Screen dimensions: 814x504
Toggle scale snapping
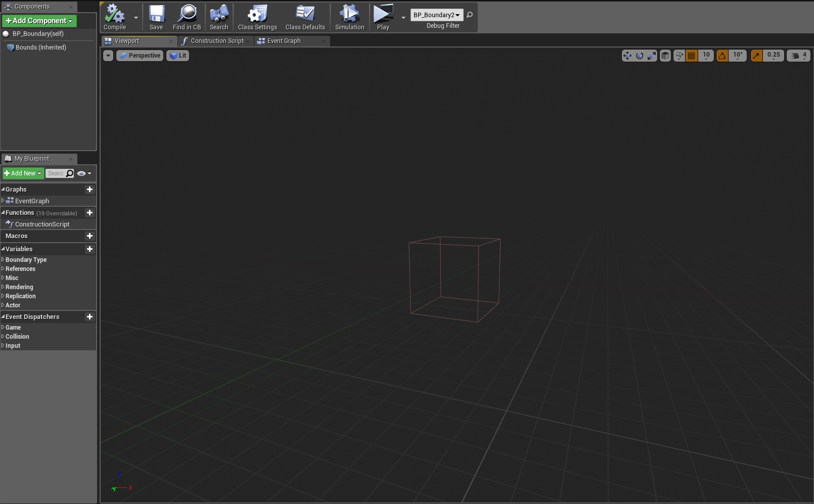coord(756,56)
